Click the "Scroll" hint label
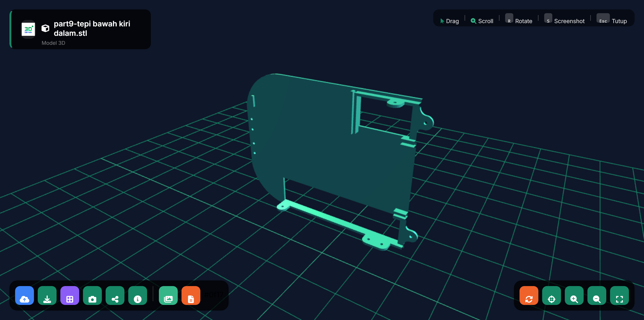Image resolution: width=644 pixels, height=320 pixels. coord(486,21)
